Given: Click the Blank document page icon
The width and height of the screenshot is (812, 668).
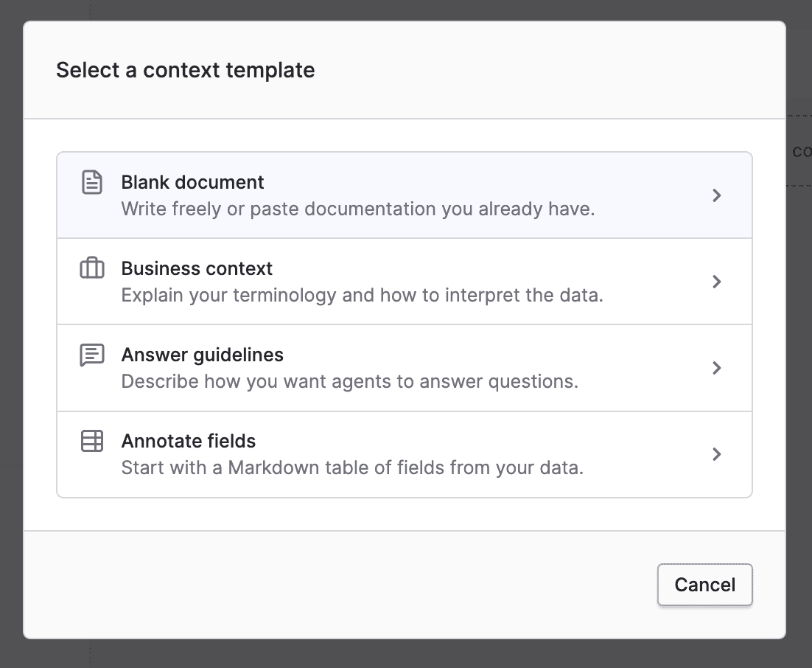Looking at the screenshot, I should [x=92, y=182].
